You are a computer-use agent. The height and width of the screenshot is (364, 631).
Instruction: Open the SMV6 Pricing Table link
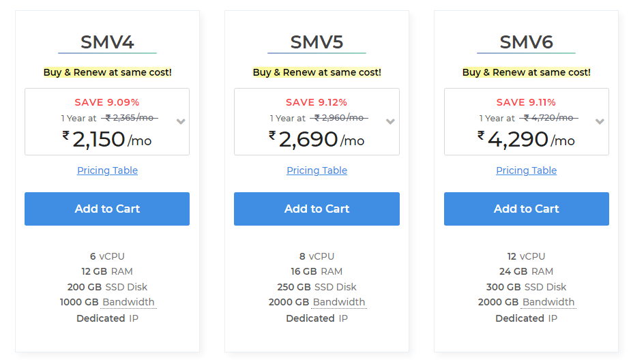[526, 170]
